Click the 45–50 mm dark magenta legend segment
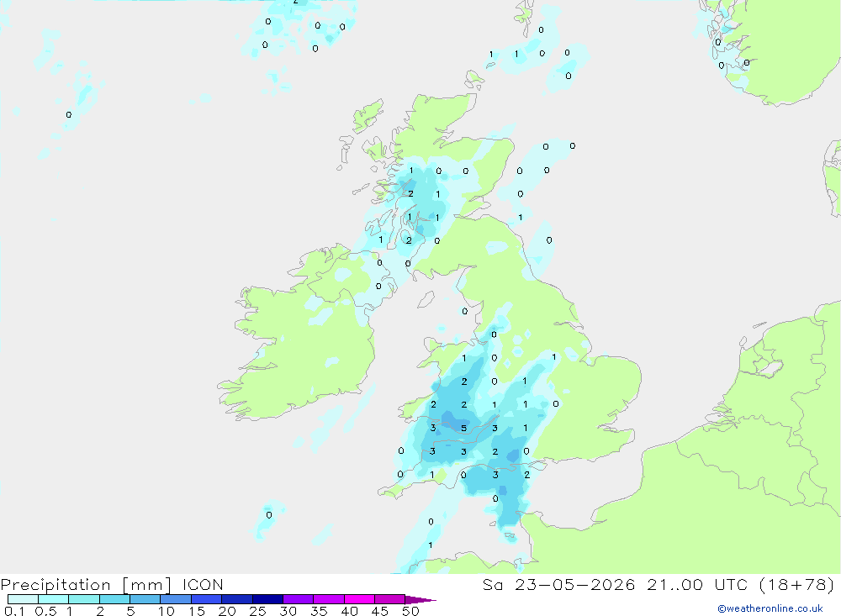The image size is (841, 616). (x=390, y=599)
